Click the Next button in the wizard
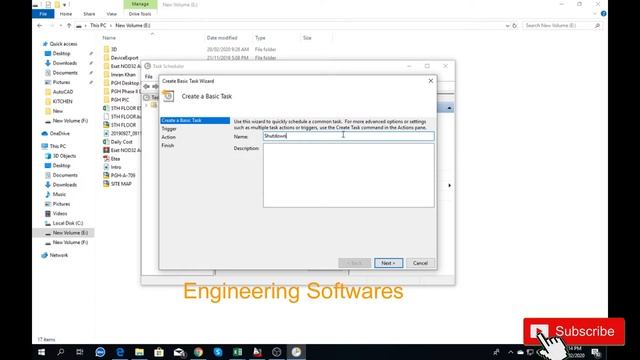The height and width of the screenshot is (360, 640). 388,263
